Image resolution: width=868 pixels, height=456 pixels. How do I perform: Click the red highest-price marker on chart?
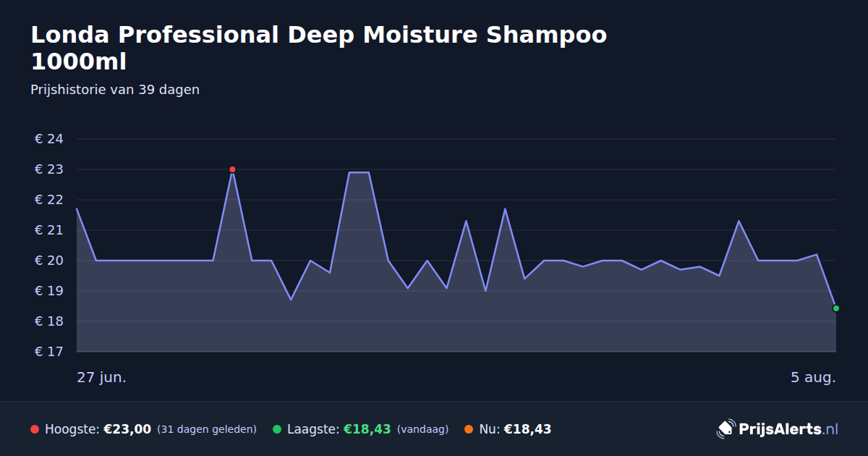(x=232, y=169)
